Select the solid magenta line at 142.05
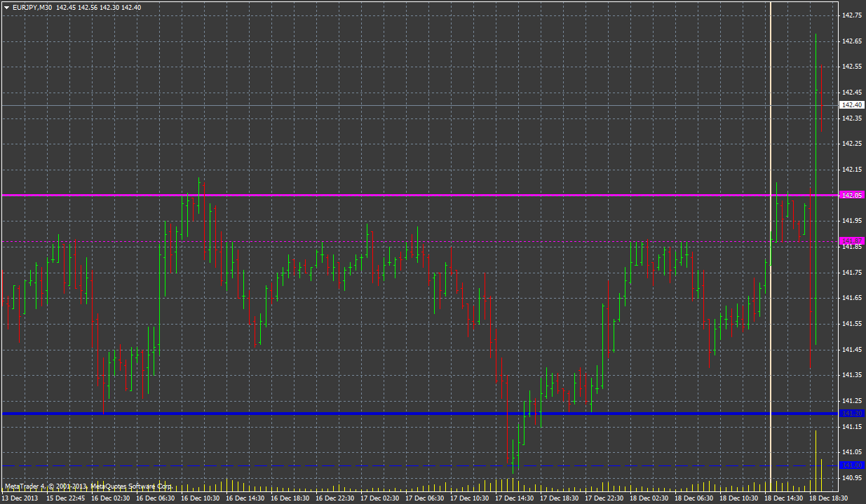Viewport: 866px width, 504px height. pyautogui.click(x=421, y=195)
